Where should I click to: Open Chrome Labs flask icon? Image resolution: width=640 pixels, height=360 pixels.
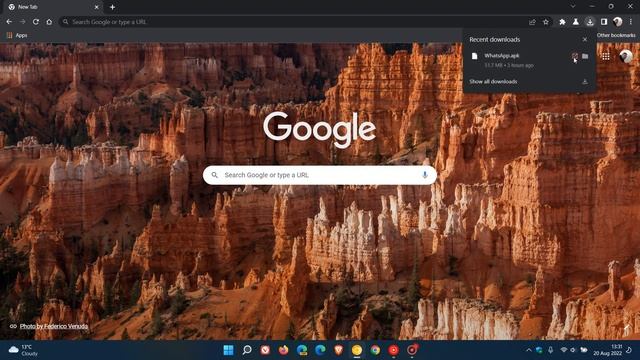pos(576,22)
